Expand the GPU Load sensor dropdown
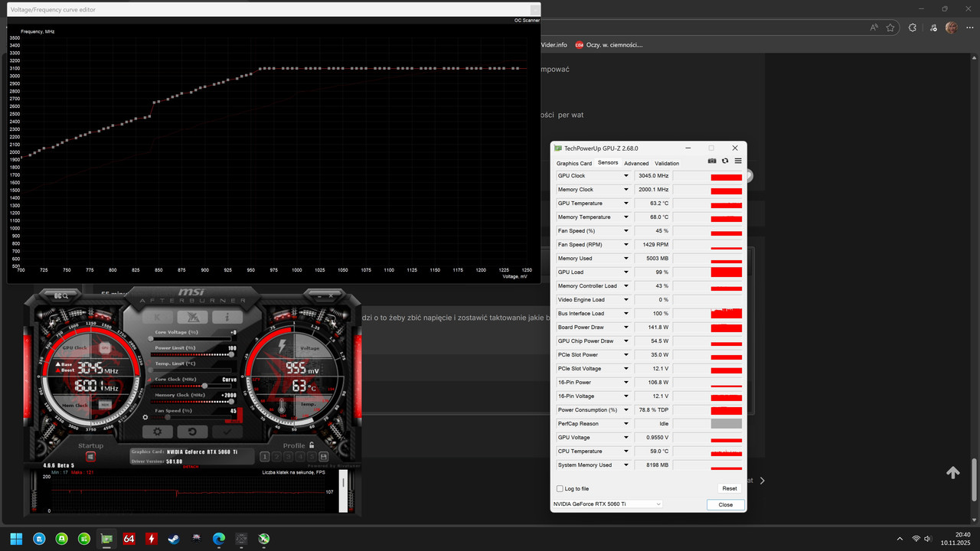The width and height of the screenshot is (980, 551). pos(626,272)
